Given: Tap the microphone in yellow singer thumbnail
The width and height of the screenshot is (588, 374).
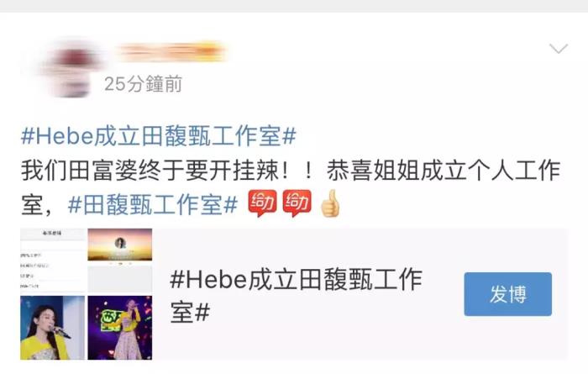Looking at the screenshot, I should [x=60, y=332].
